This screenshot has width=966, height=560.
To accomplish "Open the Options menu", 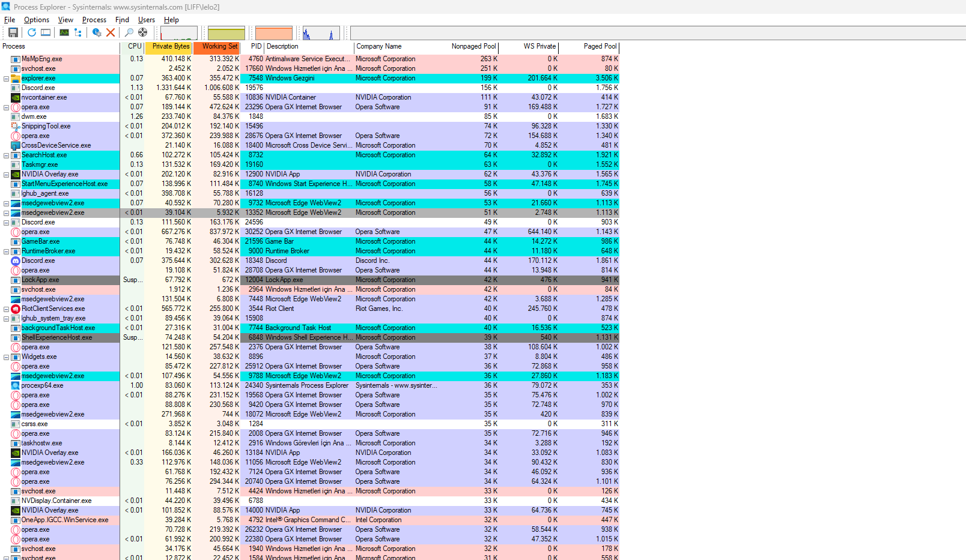I will tap(37, 20).
